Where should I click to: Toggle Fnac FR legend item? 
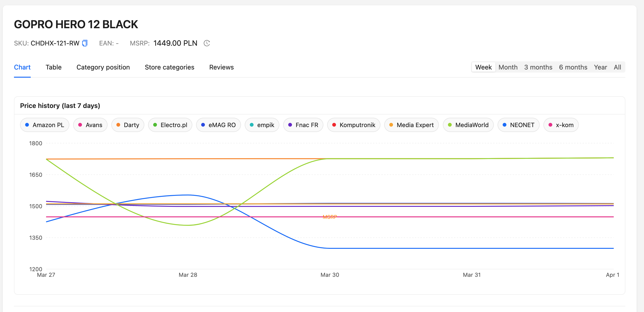click(x=303, y=125)
